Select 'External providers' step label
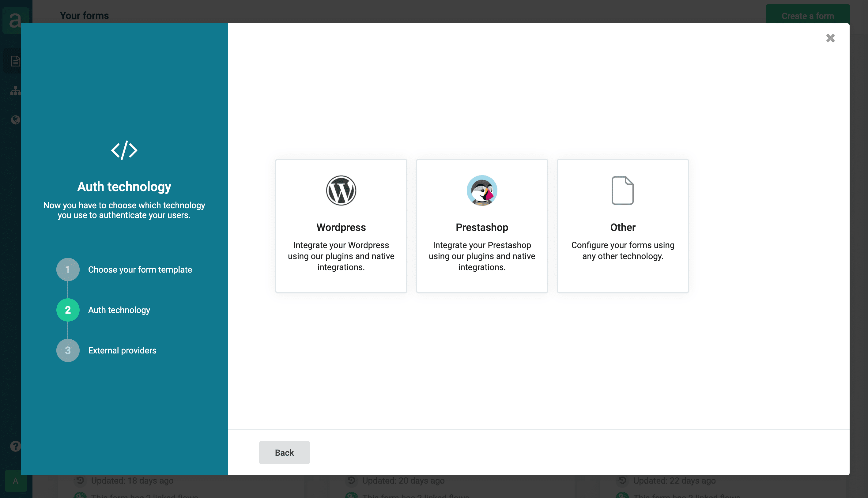The image size is (868, 498). point(122,350)
